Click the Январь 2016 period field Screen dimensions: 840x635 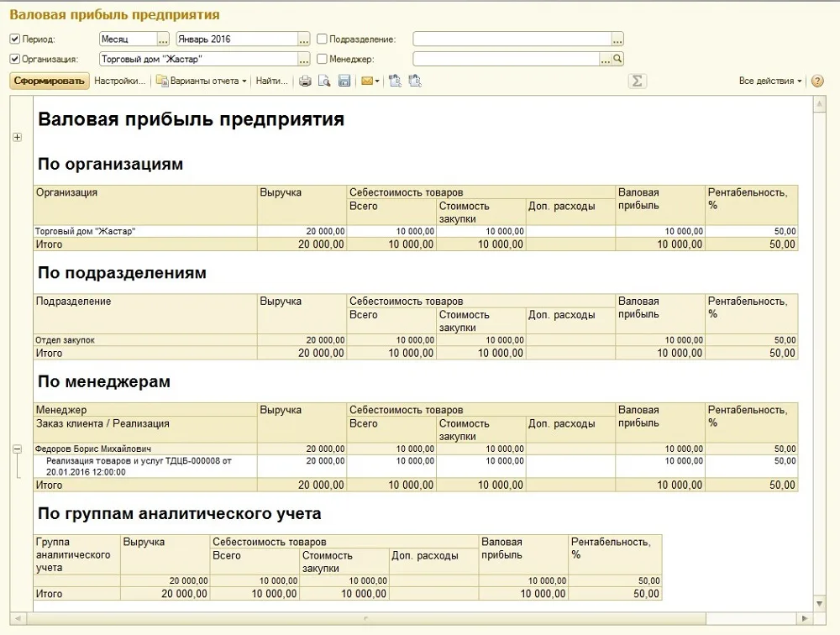[x=237, y=39]
